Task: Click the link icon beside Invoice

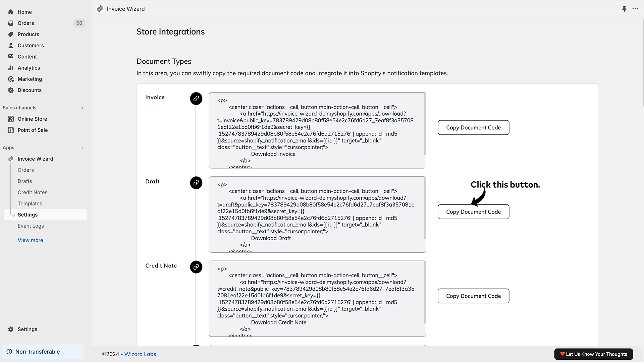Action: (x=196, y=99)
